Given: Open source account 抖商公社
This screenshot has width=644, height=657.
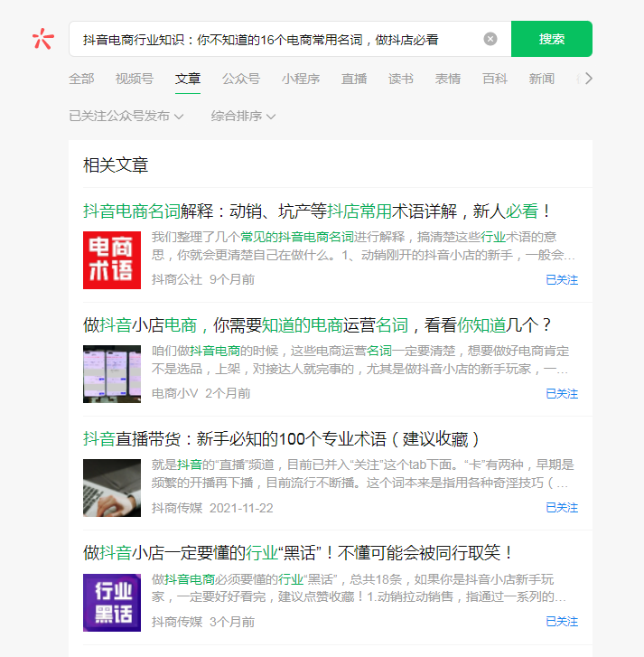Looking at the screenshot, I should tap(177, 280).
